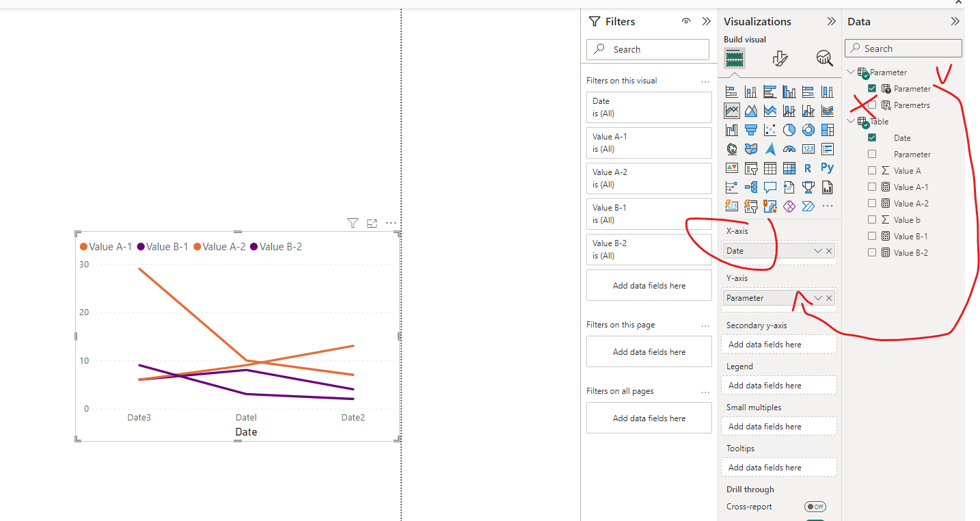Image resolution: width=980 pixels, height=521 pixels.
Task: Switch to Build visual tab
Action: coord(735,59)
